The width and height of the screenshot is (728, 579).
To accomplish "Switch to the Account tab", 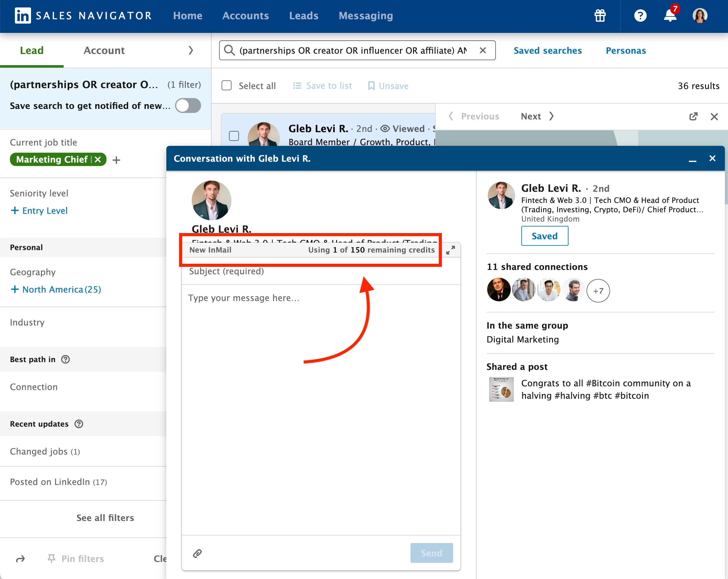I will tap(104, 50).
